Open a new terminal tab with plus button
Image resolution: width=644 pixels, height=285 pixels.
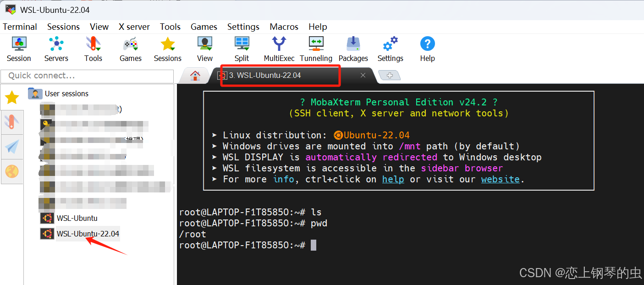pyautogui.click(x=389, y=75)
